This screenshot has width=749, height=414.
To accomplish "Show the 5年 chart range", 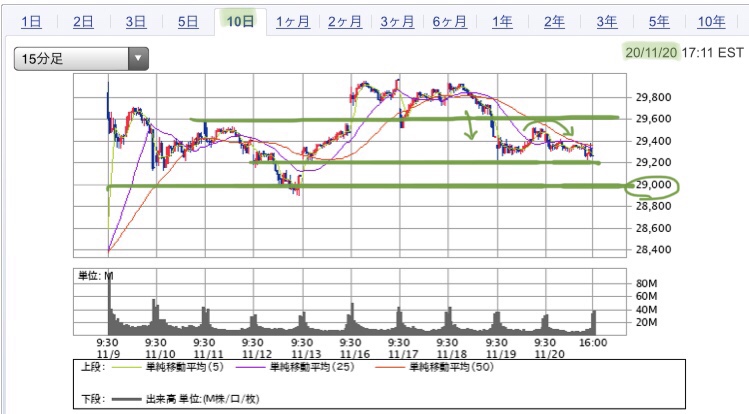I will coord(659,21).
